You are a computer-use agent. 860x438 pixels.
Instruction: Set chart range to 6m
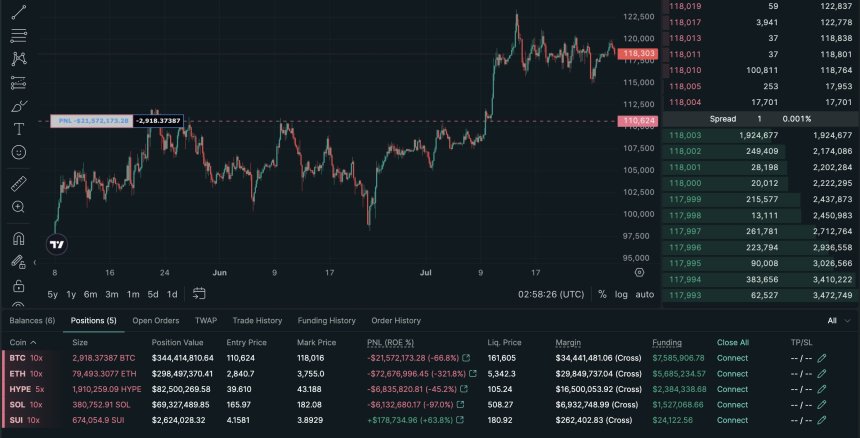tap(90, 294)
